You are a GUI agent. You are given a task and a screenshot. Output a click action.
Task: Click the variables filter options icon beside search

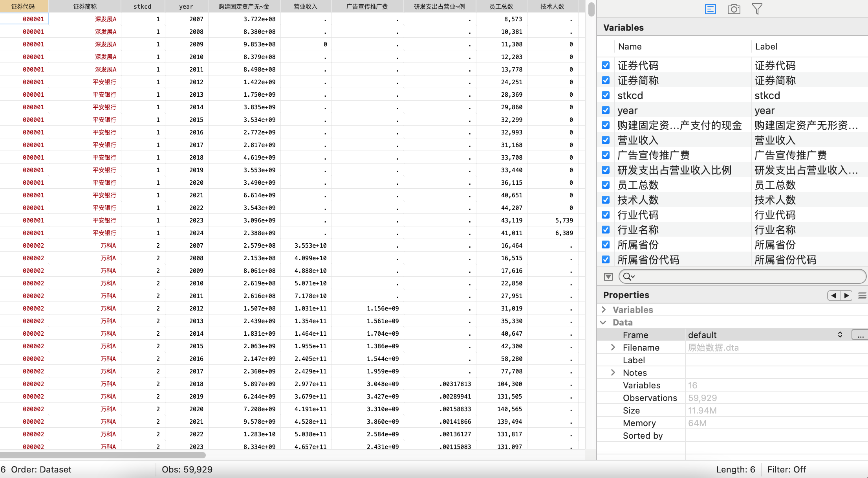click(x=608, y=277)
